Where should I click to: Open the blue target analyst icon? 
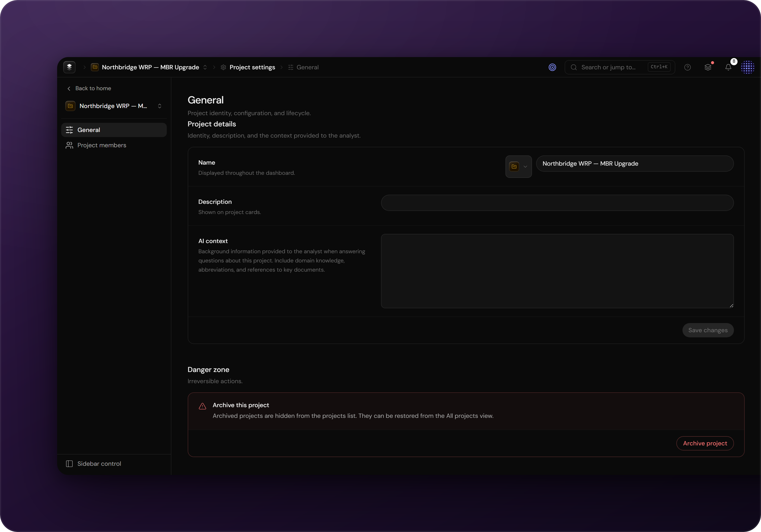(x=552, y=67)
